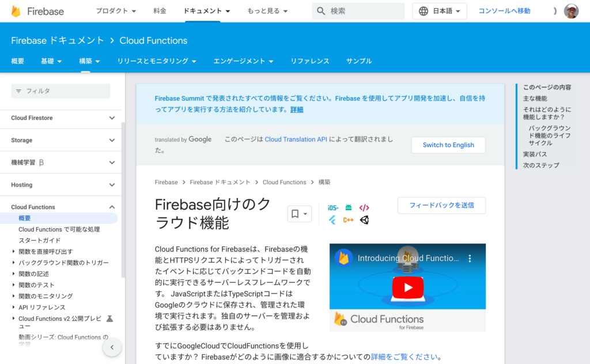Click the C++ platform icon
This screenshot has height=364, width=590.
click(349, 220)
